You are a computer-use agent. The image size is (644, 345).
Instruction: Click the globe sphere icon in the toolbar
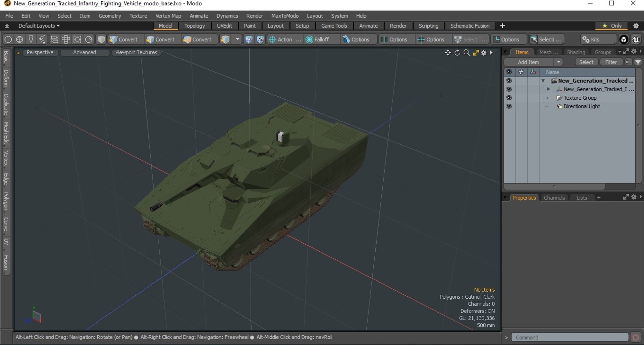[20, 39]
